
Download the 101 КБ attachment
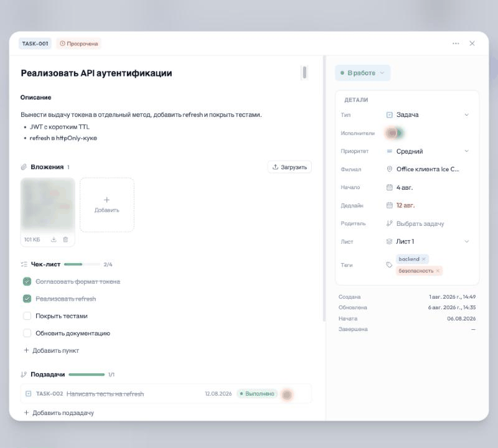[54, 240]
